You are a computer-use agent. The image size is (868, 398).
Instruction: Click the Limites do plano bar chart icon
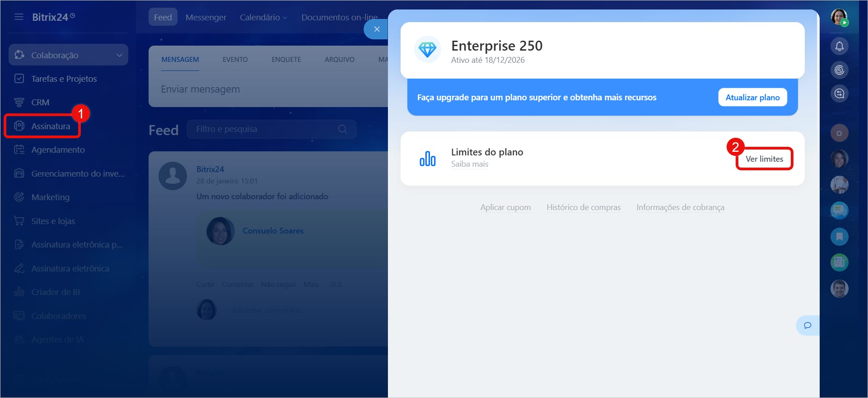pyautogui.click(x=427, y=159)
